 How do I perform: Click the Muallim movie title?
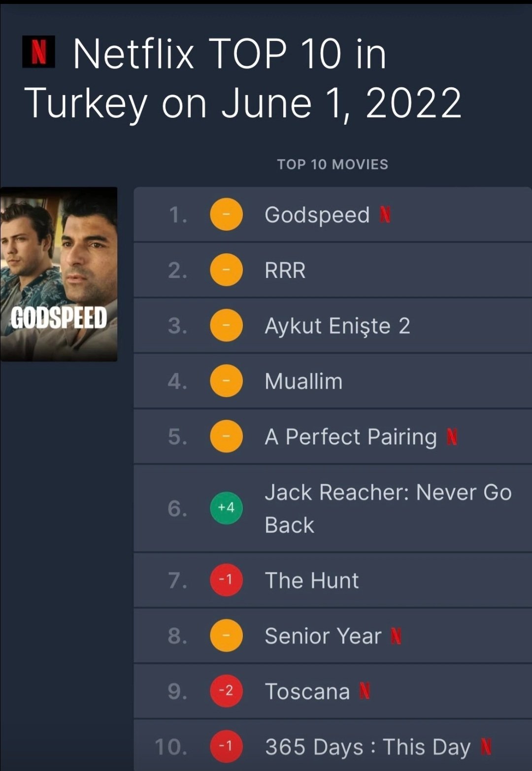click(x=303, y=381)
